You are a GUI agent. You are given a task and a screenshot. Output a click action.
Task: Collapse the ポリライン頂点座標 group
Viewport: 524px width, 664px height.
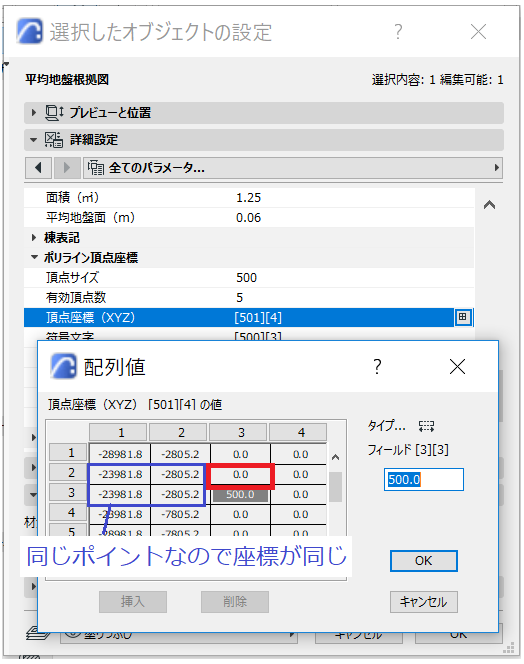point(34,257)
